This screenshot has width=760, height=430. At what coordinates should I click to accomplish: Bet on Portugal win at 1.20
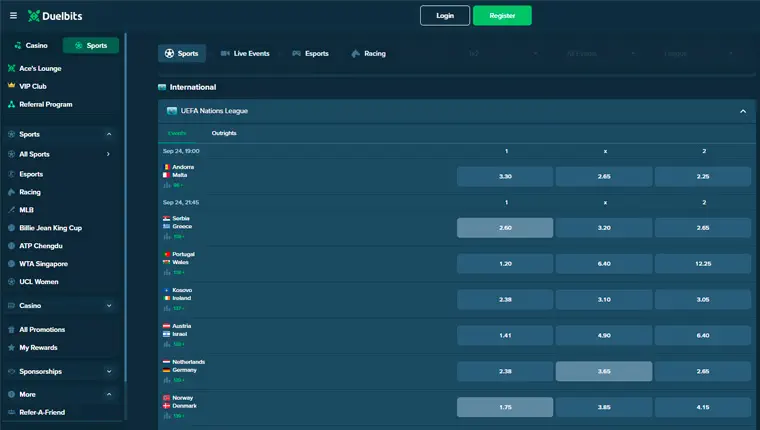tap(505, 264)
